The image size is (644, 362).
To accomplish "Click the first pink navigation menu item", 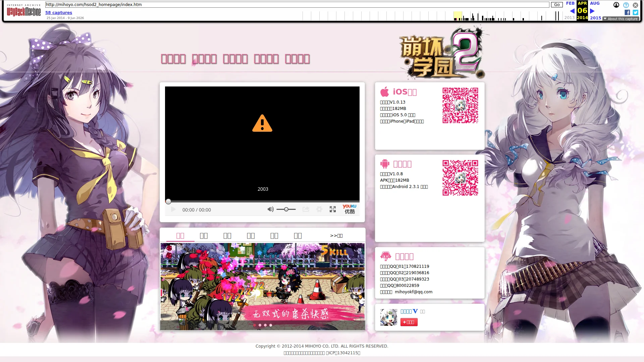I will [x=173, y=59].
